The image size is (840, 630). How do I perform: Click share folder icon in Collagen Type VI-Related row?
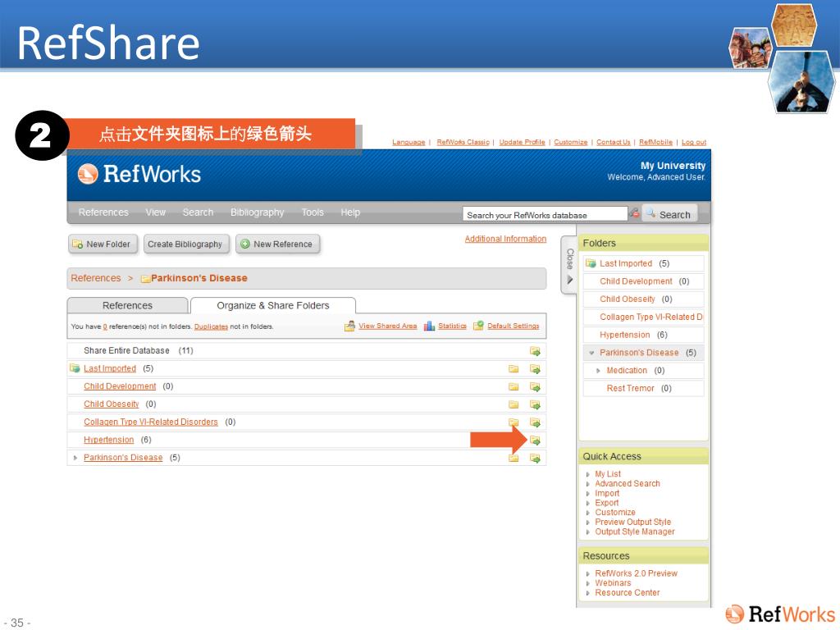tap(535, 422)
